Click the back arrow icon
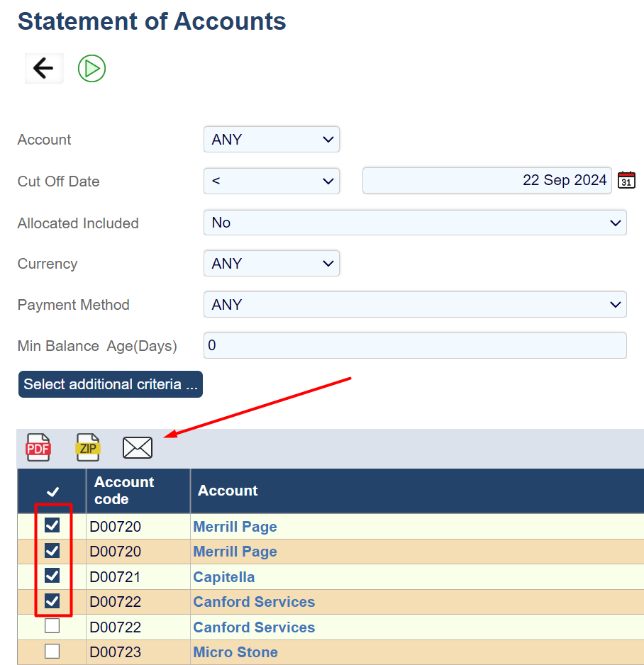644x665 pixels. click(x=44, y=69)
